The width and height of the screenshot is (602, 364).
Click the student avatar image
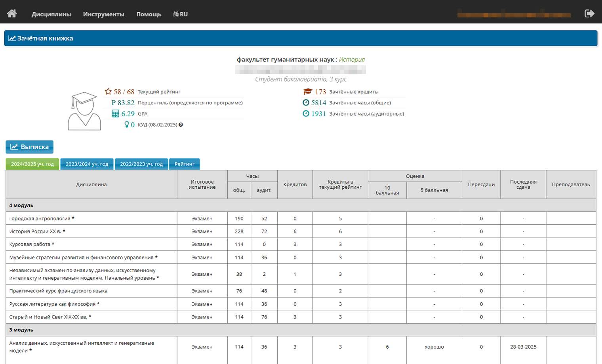point(84,111)
